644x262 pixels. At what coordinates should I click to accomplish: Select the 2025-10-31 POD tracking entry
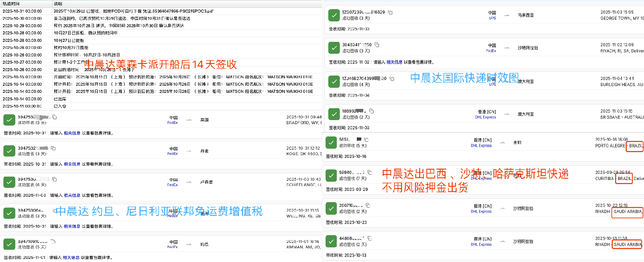click(133, 11)
